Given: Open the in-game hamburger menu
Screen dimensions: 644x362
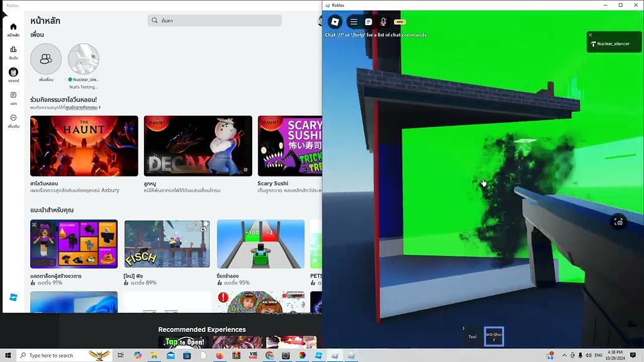Looking at the screenshot, I should (353, 21).
